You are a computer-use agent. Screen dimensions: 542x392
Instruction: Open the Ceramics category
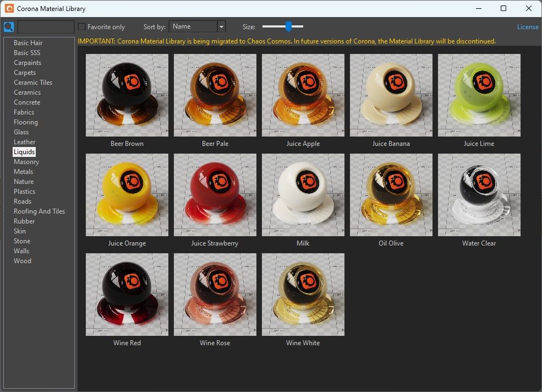27,92
